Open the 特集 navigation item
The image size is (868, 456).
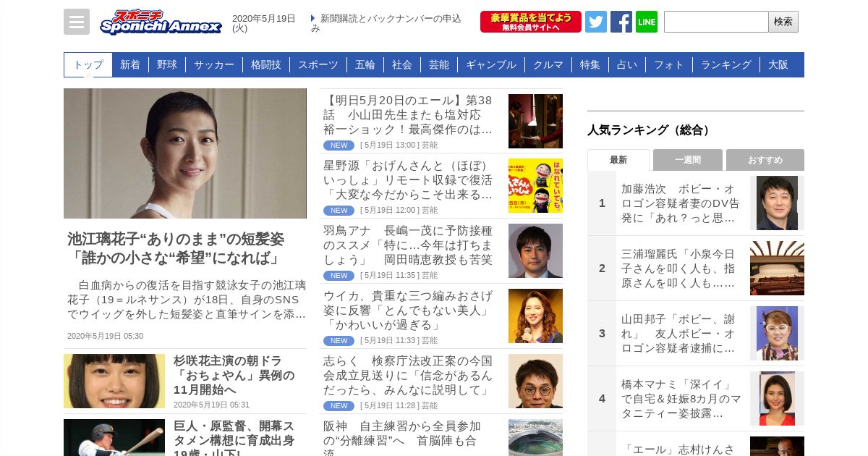[x=590, y=64]
